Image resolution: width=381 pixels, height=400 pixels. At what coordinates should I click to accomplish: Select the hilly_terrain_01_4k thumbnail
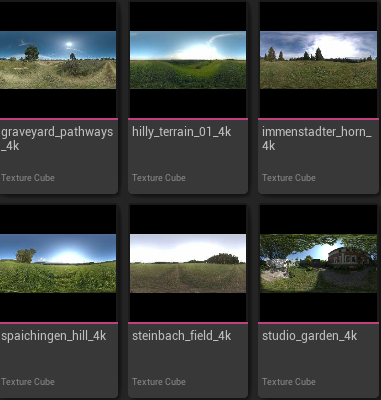(188, 60)
